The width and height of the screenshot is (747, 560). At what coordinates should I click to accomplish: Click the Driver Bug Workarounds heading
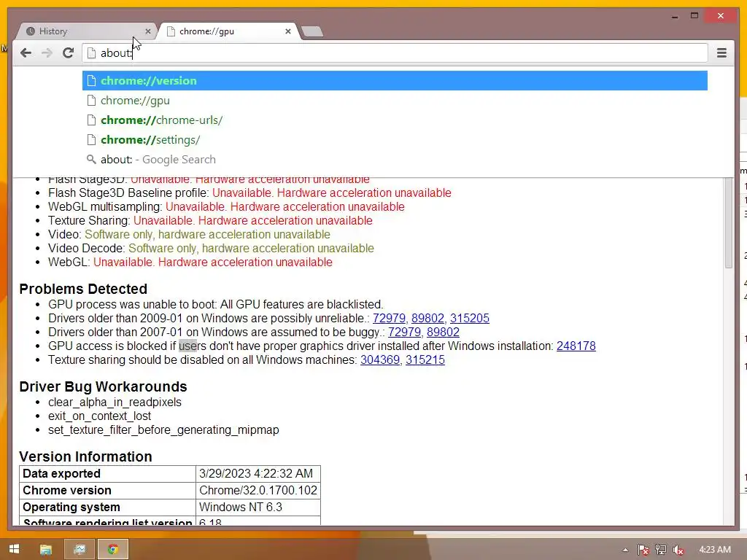tap(103, 386)
